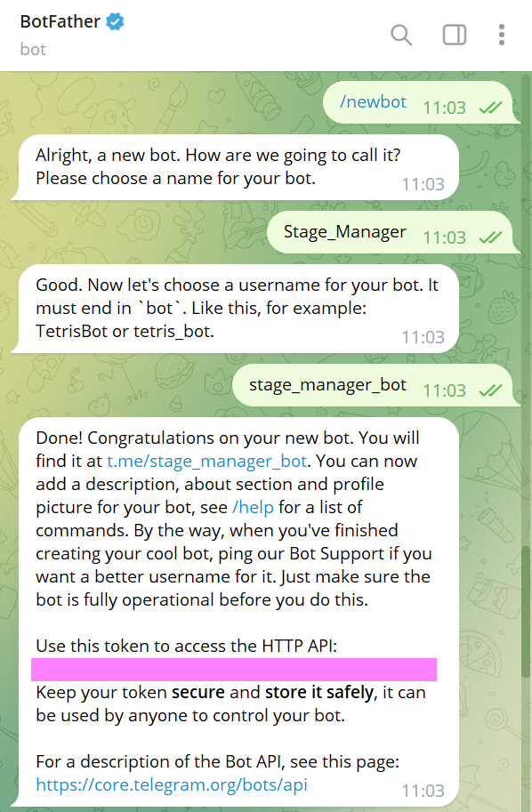Open the /newbot command link

click(x=373, y=102)
